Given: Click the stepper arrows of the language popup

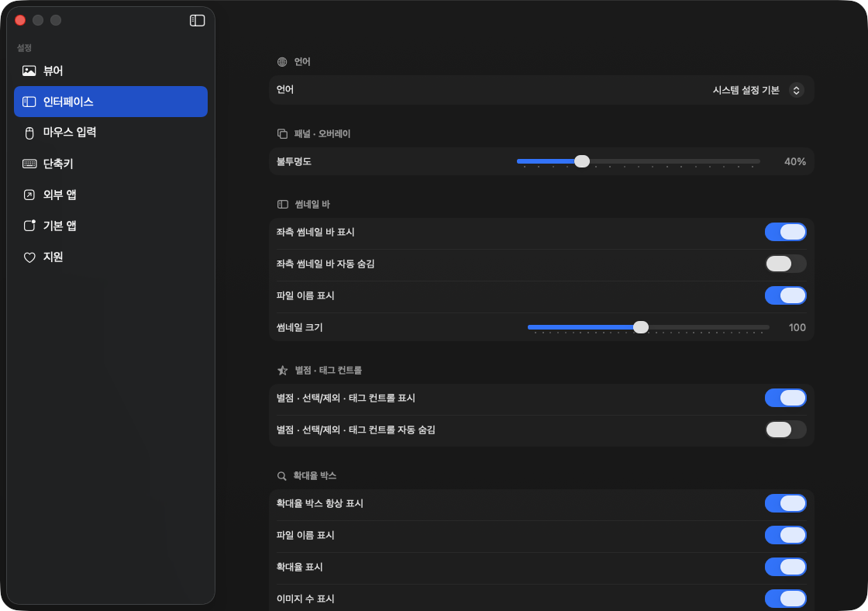Looking at the screenshot, I should [x=796, y=90].
